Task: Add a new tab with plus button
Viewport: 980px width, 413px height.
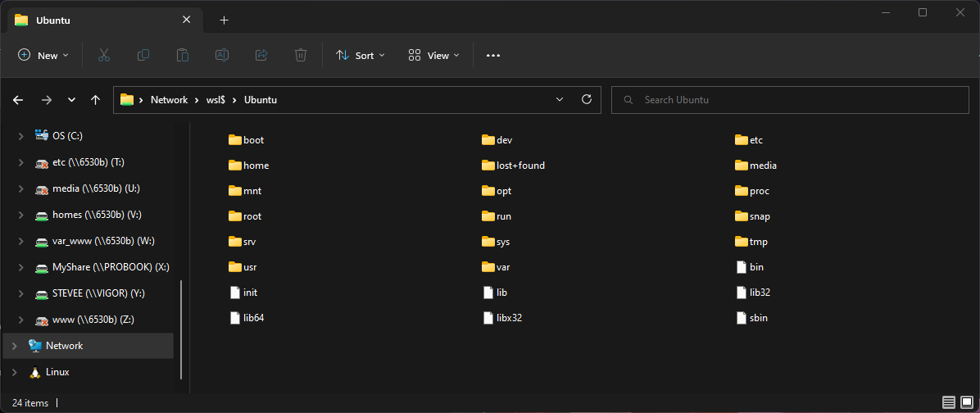Action: click(x=224, y=20)
